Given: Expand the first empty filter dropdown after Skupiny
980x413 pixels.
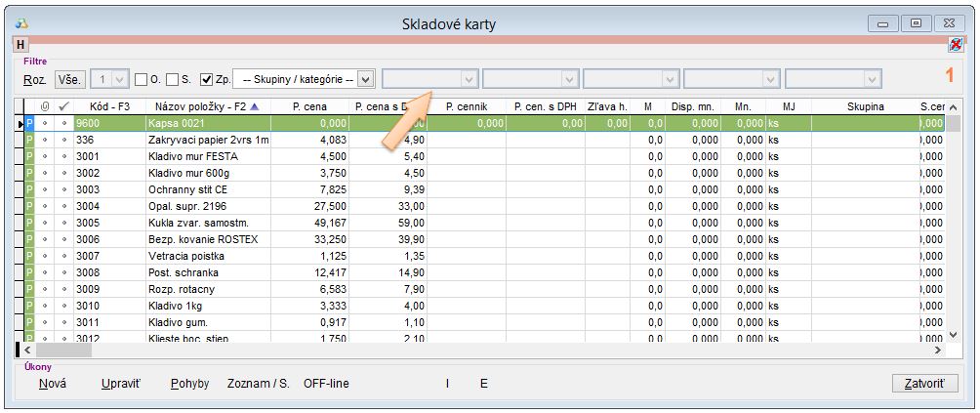Looking at the screenshot, I should pos(469,79).
